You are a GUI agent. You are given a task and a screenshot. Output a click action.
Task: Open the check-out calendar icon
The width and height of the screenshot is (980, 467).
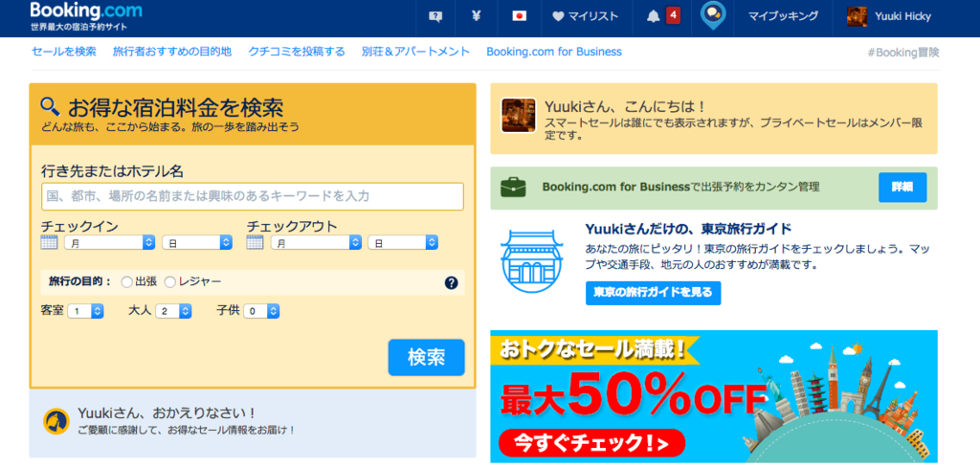255,242
